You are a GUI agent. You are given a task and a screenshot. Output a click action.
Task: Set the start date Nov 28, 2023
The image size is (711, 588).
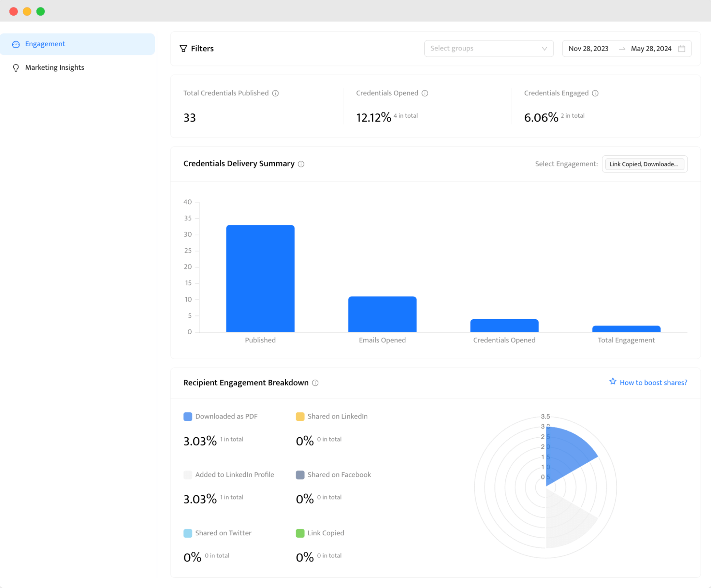[x=588, y=49]
